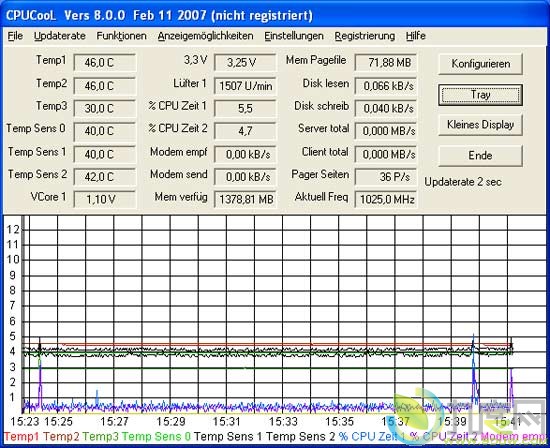The width and height of the screenshot is (550, 448).
Task: Click the Modem empf value field
Action: tap(245, 154)
